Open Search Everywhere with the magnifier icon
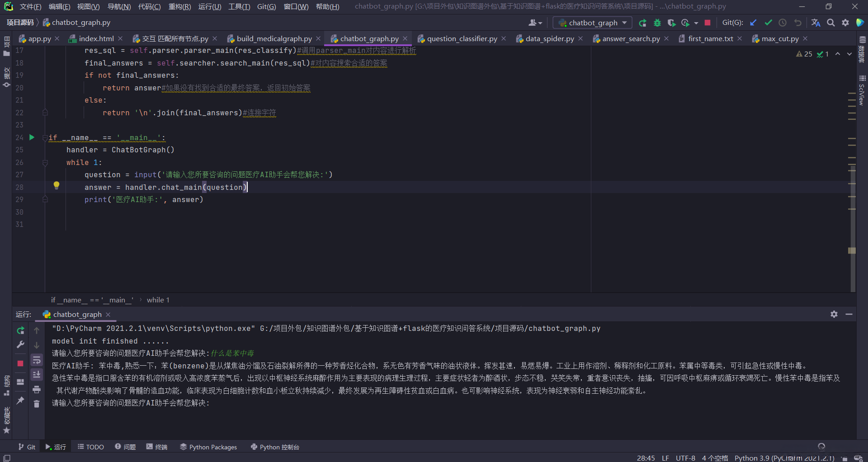Image resolution: width=868 pixels, height=462 pixels. [831, 22]
